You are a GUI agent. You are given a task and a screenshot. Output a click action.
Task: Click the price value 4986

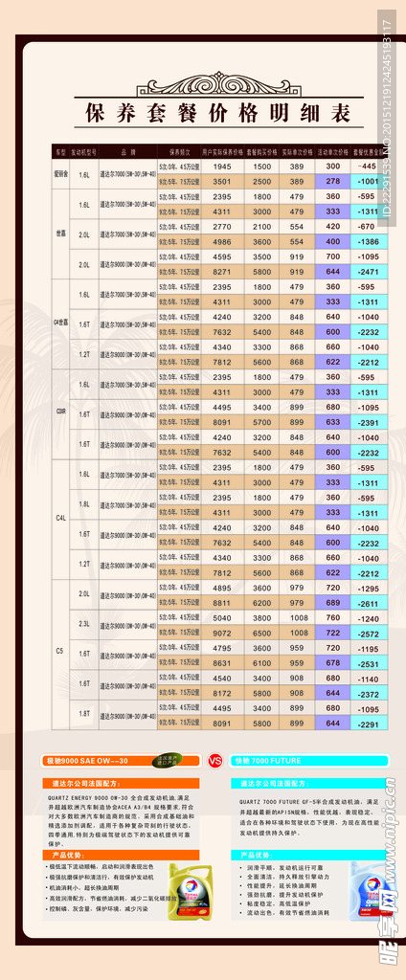222,242
